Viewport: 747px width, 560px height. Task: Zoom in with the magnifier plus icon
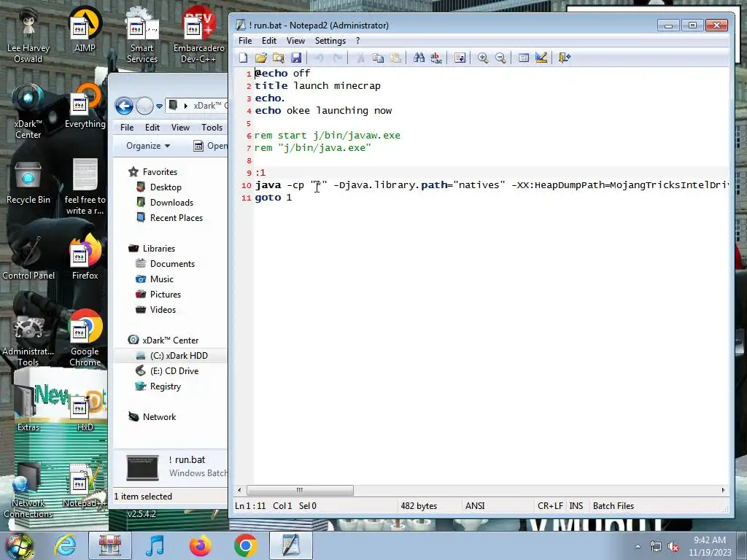pos(483,58)
